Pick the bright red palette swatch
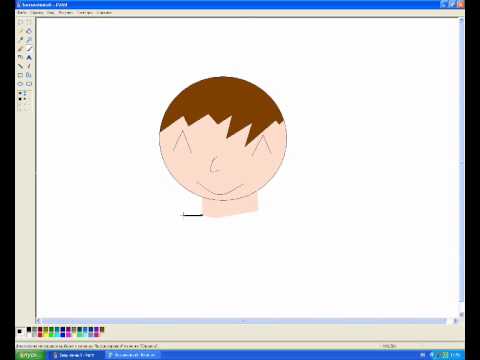 coord(40,335)
